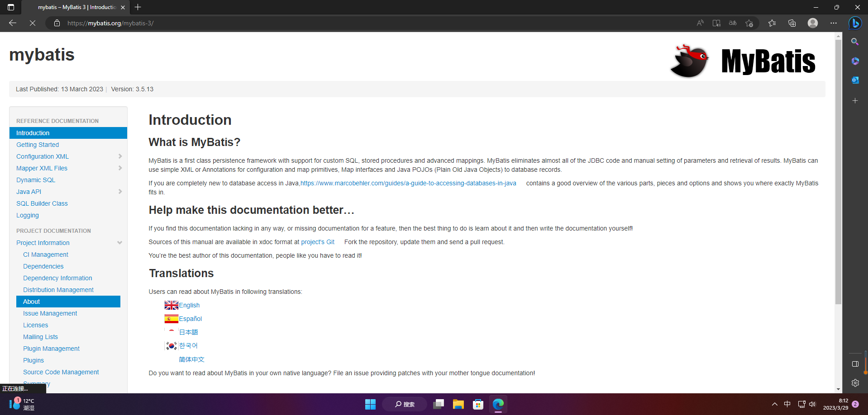Click the South Korean flag icon

pyautogui.click(x=171, y=346)
